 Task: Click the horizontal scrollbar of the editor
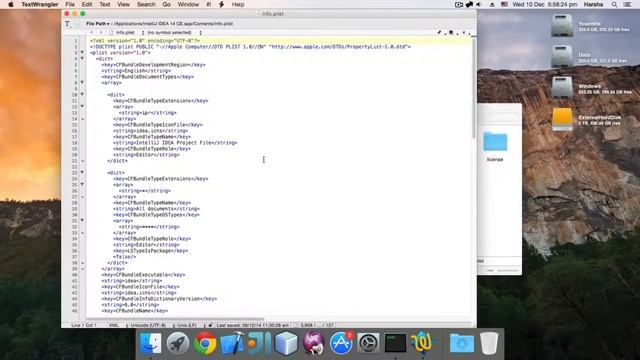tap(176, 319)
